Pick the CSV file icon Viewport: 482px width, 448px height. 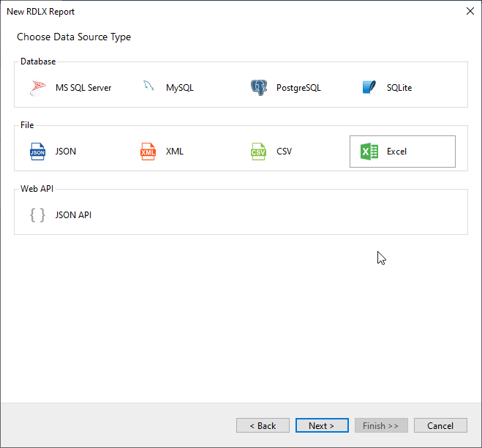[258, 152]
